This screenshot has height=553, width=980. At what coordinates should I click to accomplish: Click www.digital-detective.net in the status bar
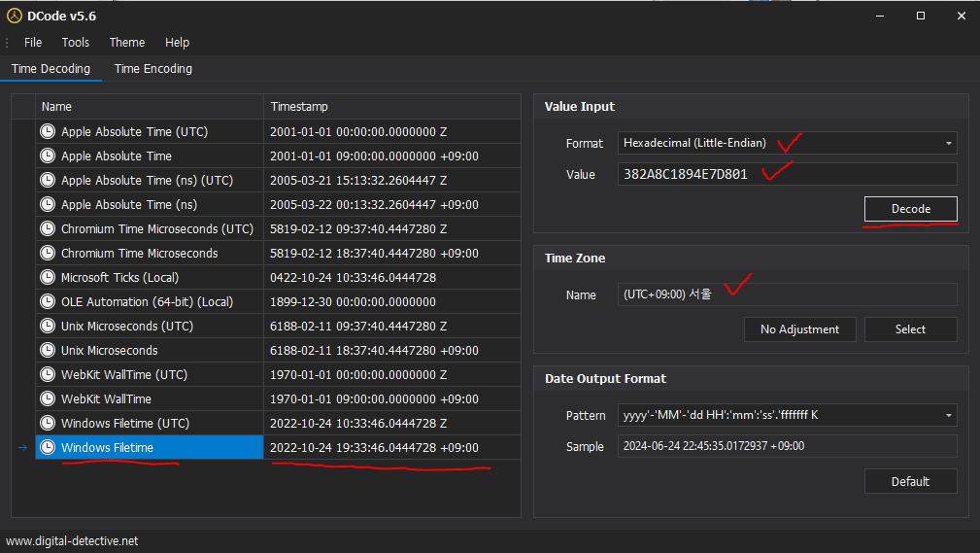(x=72, y=541)
